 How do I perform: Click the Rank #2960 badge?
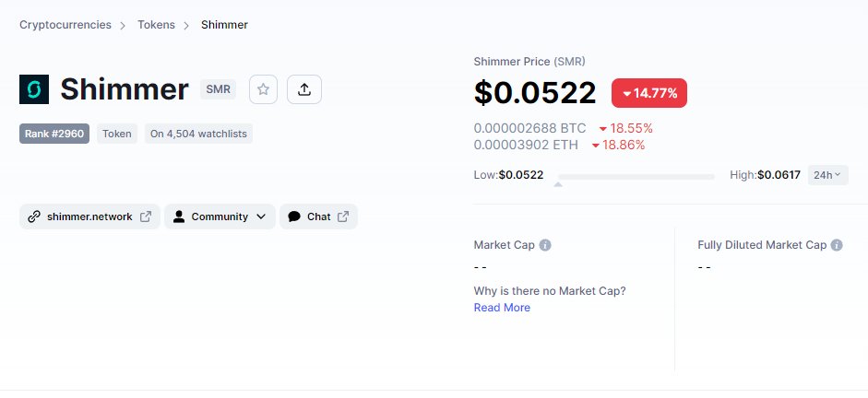pyautogui.click(x=54, y=134)
